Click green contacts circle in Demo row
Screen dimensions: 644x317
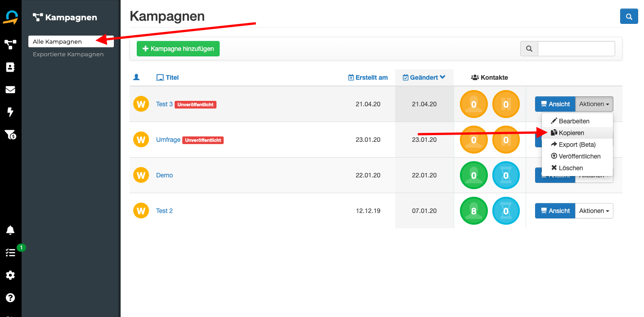pos(473,175)
